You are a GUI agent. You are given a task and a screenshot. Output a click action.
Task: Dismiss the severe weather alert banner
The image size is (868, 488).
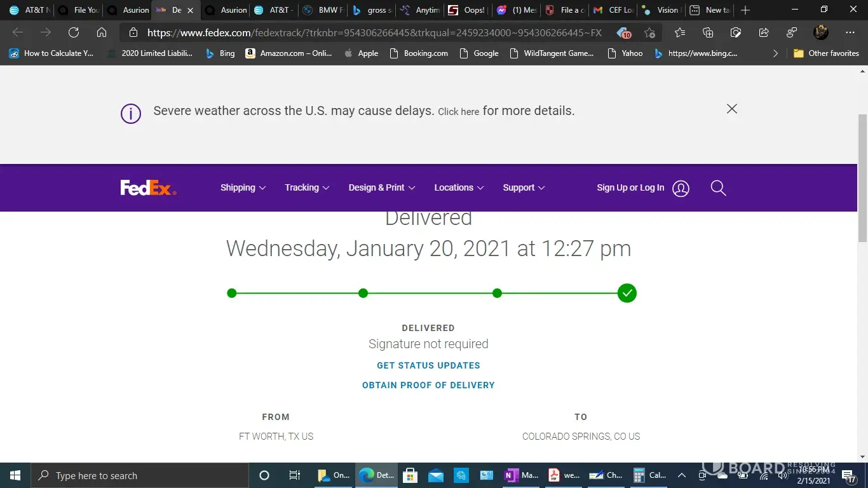[x=732, y=109]
